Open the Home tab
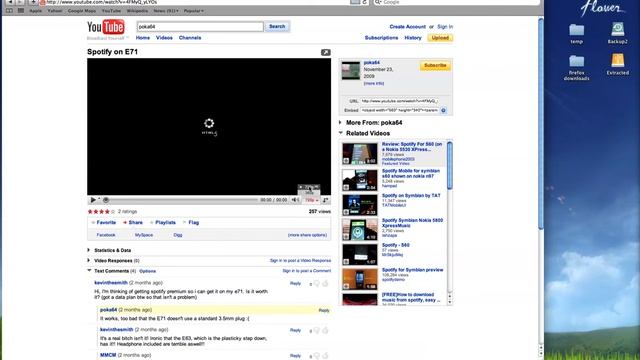This screenshot has width=640, height=360. tap(142, 38)
